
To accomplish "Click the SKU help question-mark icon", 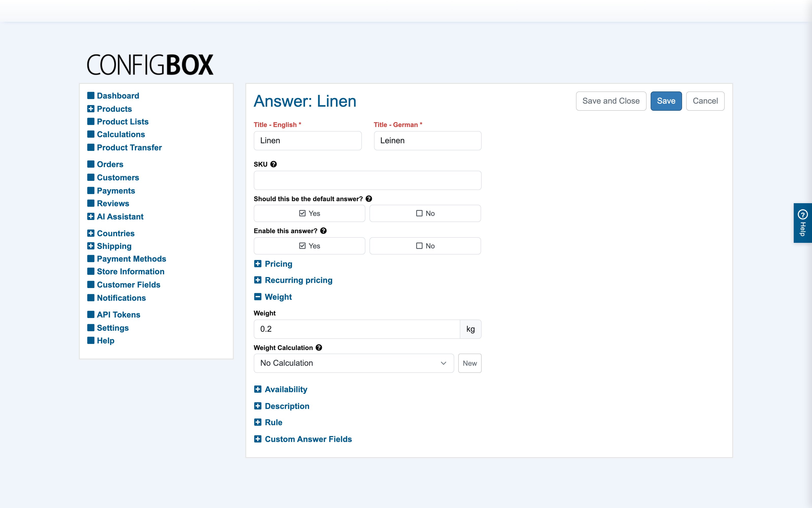I will tap(274, 164).
